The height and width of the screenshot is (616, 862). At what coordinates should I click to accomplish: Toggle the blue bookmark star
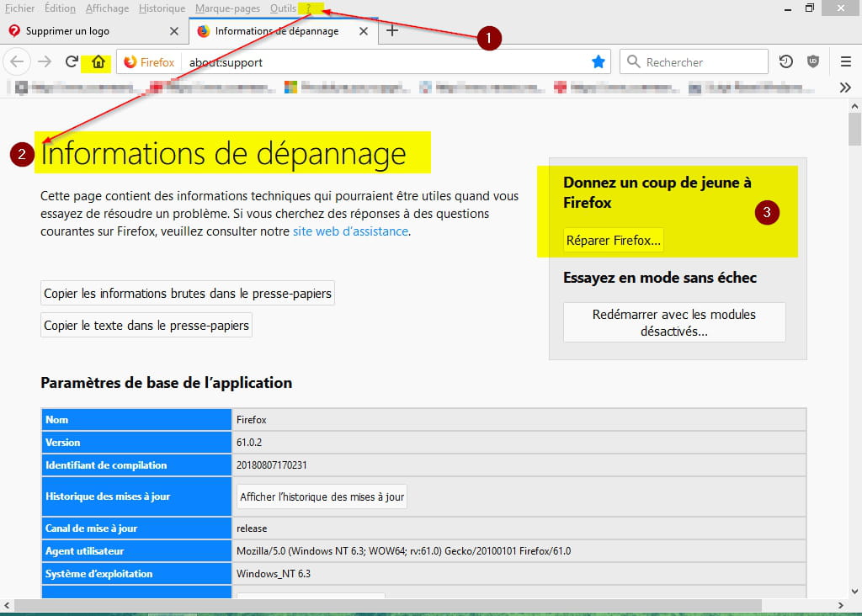pos(599,61)
